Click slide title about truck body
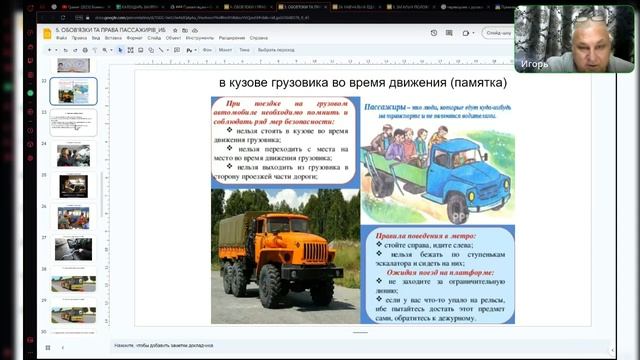 [363, 82]
